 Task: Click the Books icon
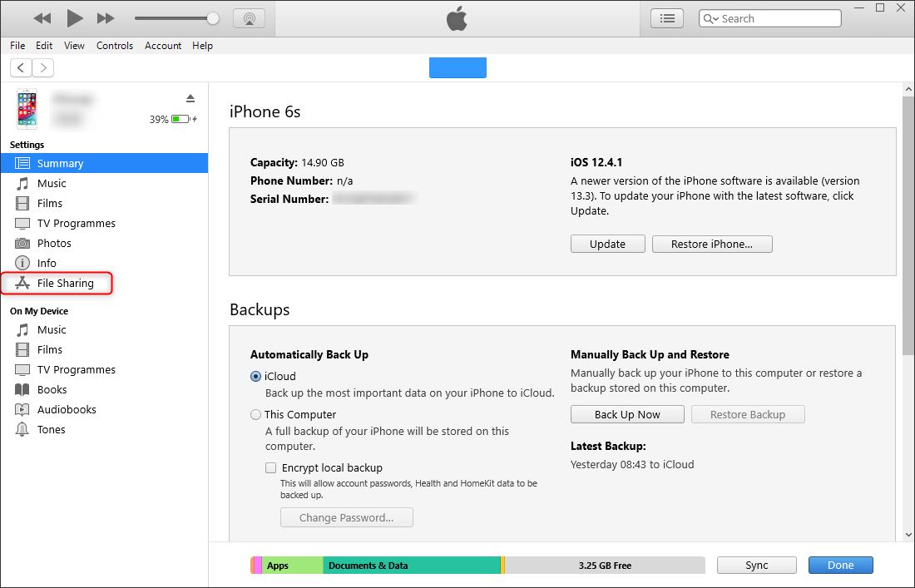(22, 390)
